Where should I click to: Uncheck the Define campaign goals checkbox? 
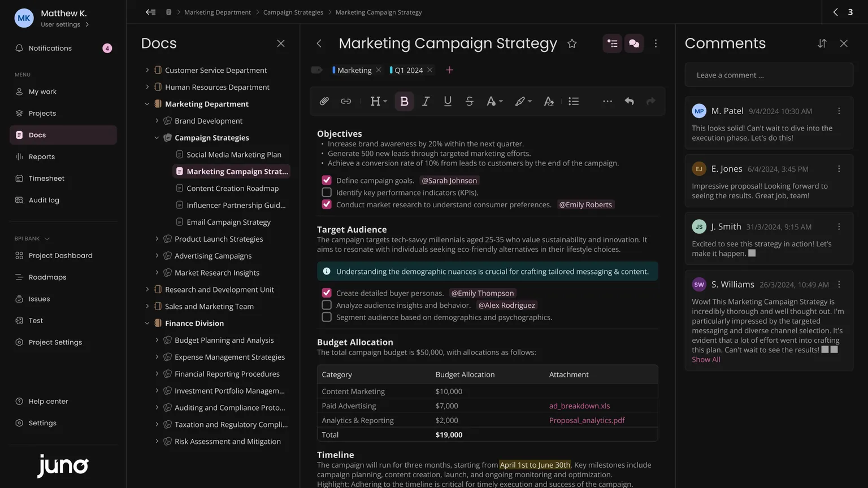coord(327,180)
